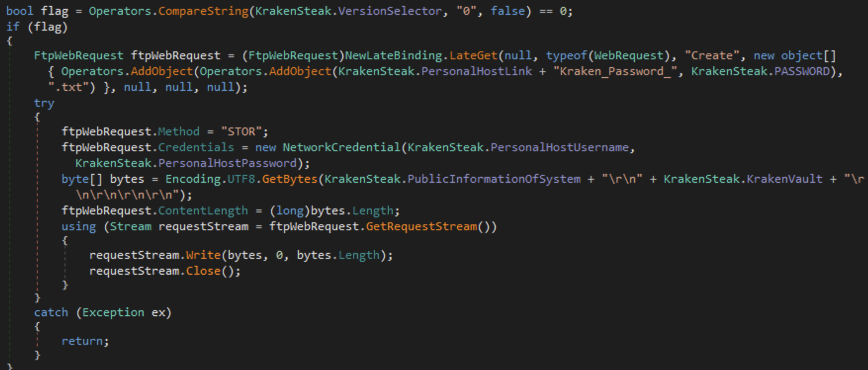Viewport: 868px width, 370px height.
Task: Click the WebRequest type inside typeof
Action: [x=629, y=55]
